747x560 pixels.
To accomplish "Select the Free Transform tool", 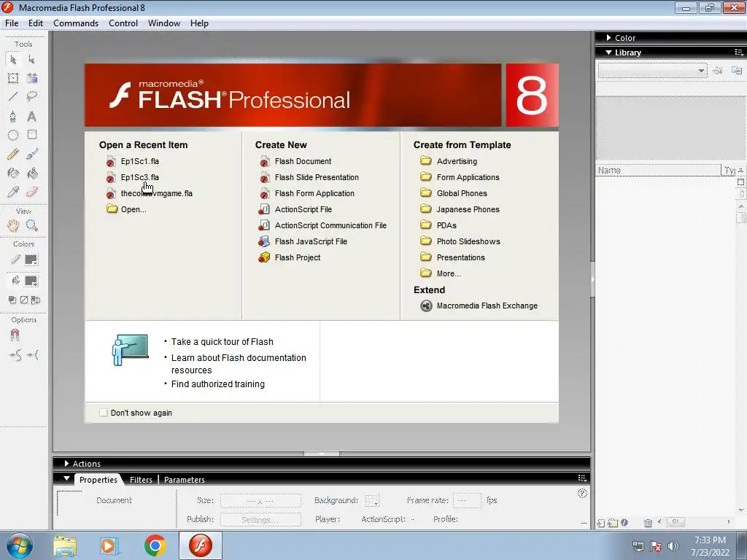I will 13,78.
